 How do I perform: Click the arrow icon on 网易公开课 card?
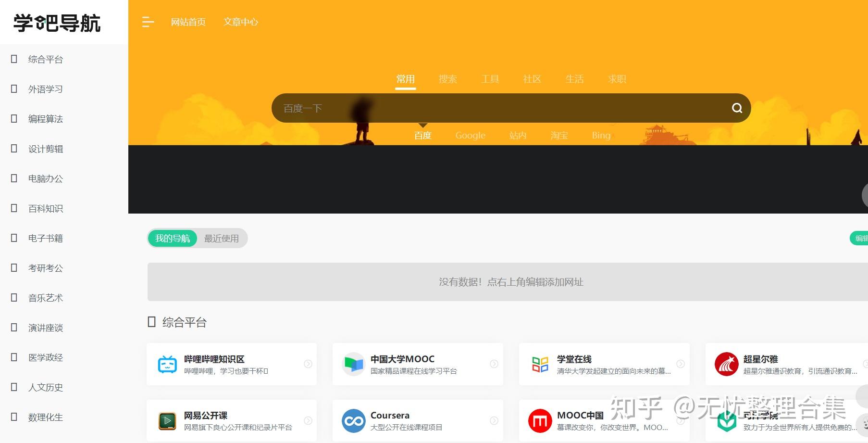[308, 421]
